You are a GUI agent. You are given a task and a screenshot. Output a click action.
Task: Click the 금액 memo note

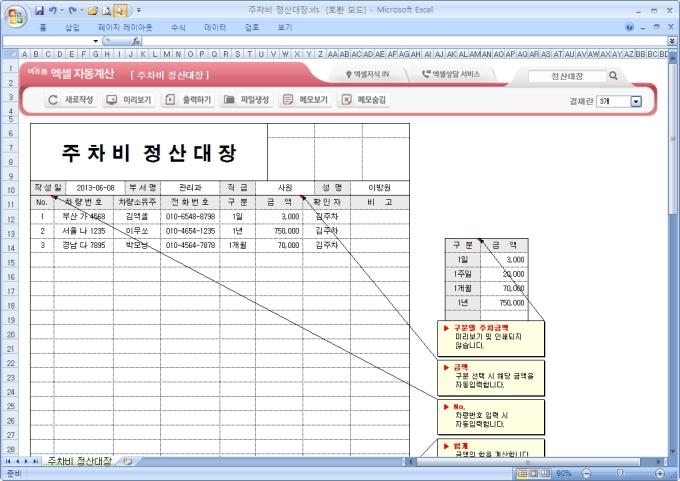[491, 378]
